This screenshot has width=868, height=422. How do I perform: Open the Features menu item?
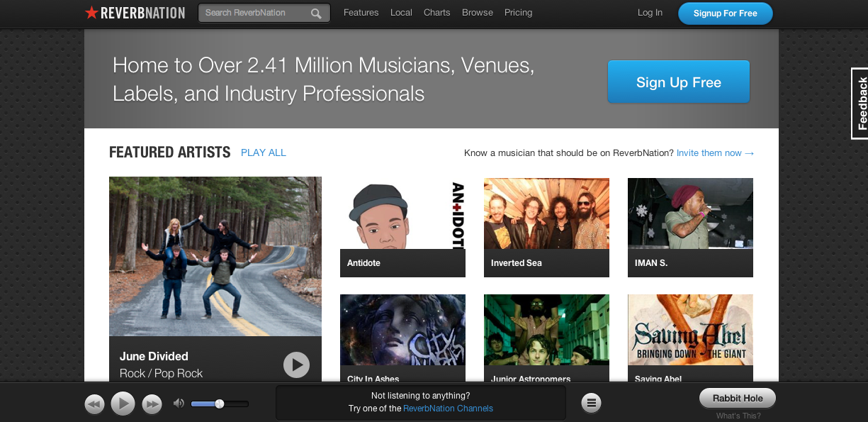point(361,13)
